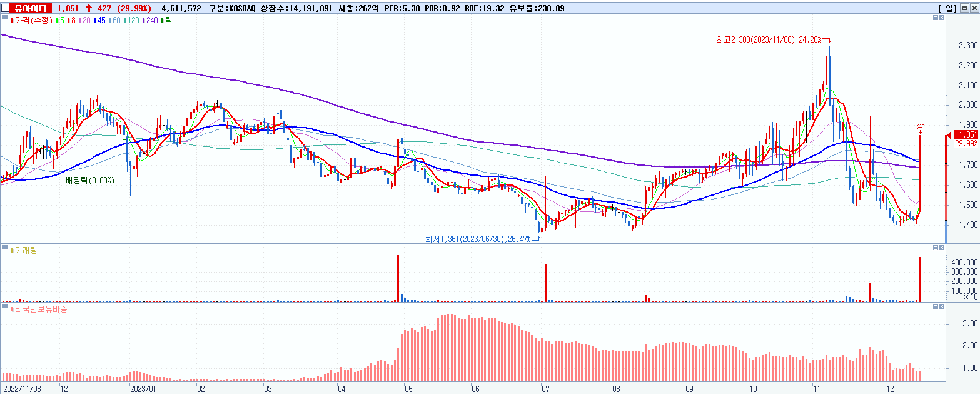Viewport: 980px width, 394px height.
Task: Click the 2,300 price axis label
Action: click(x=967, y=46)
